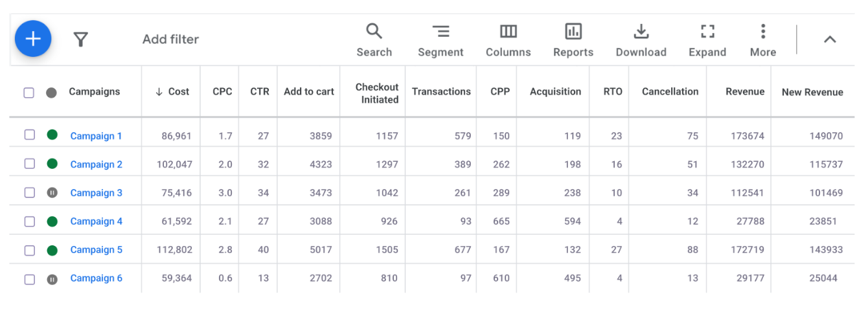Viewport: 868px width, 323px height.
Task: Open the Campaign 2 link
Action: pyautogui.click(x=96, y=164)
